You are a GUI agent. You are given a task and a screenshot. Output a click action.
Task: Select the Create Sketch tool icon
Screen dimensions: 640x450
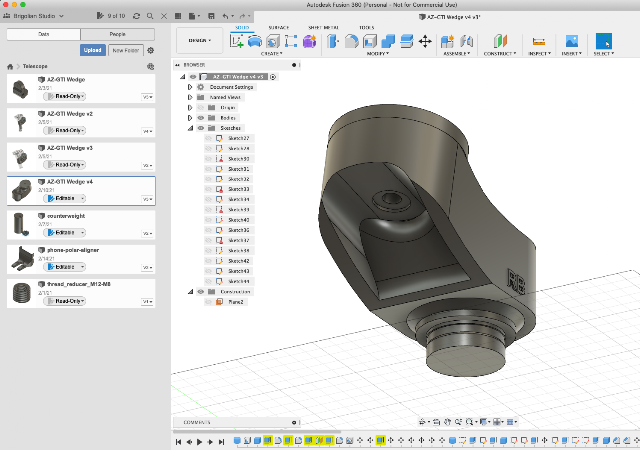point(237,41)
